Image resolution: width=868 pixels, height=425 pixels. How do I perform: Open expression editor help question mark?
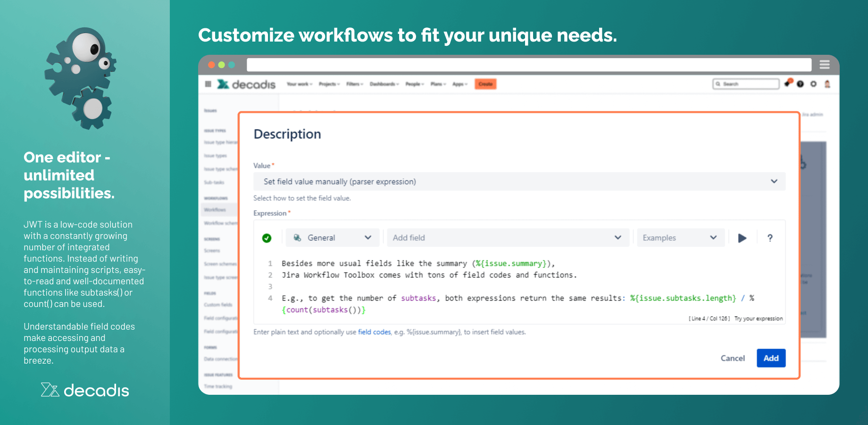coord(770,238)
